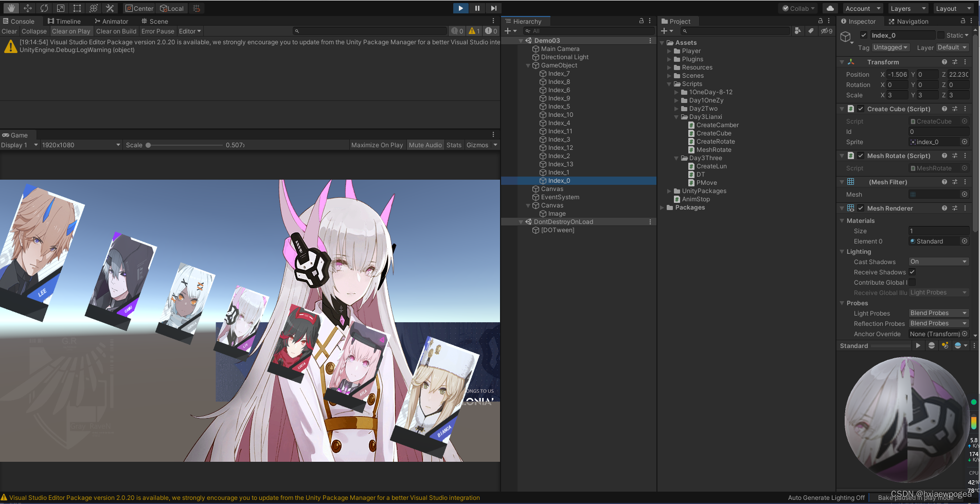Click the Play button
The height and width of the screenshot is (504, 980).
[460, 8]
